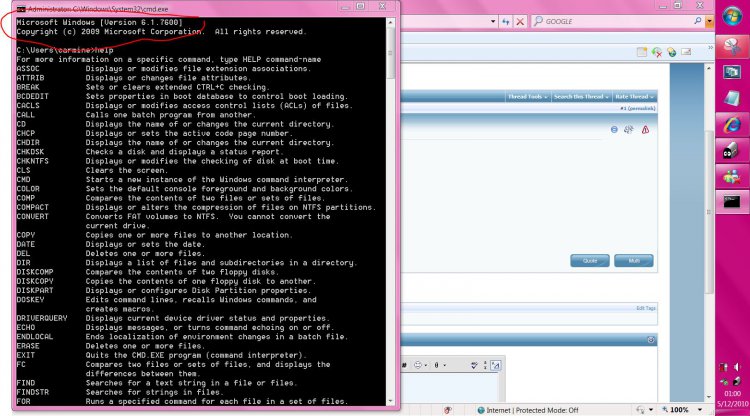The height and width of the screenshot is (416, 750).
Task: Open Snipping Tool from the taskbar
Action: [732, 47]
